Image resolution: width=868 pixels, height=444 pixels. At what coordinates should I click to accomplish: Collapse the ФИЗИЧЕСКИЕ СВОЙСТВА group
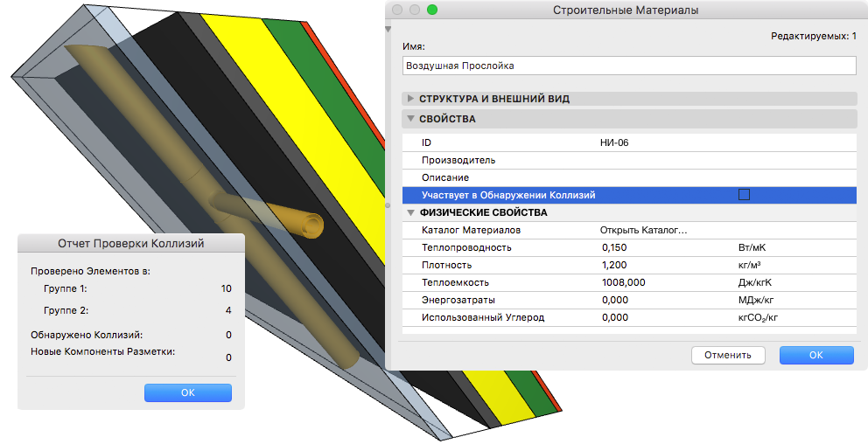click(410, 212)
